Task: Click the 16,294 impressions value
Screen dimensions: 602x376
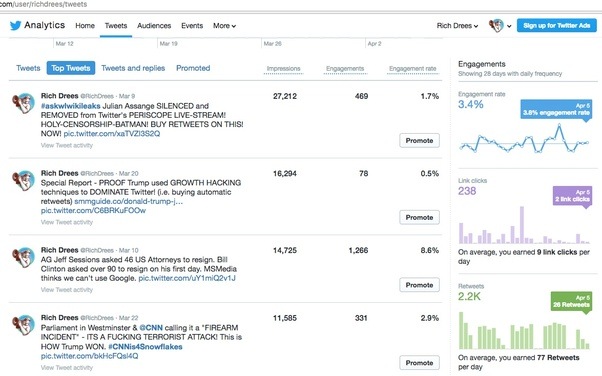Action: tap(285, 173)
